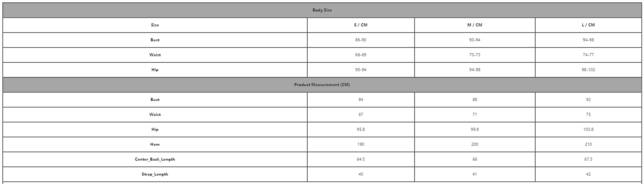Click body Hip value 98-102
Screen dimensions: 644x184
[x=588, y=70]
